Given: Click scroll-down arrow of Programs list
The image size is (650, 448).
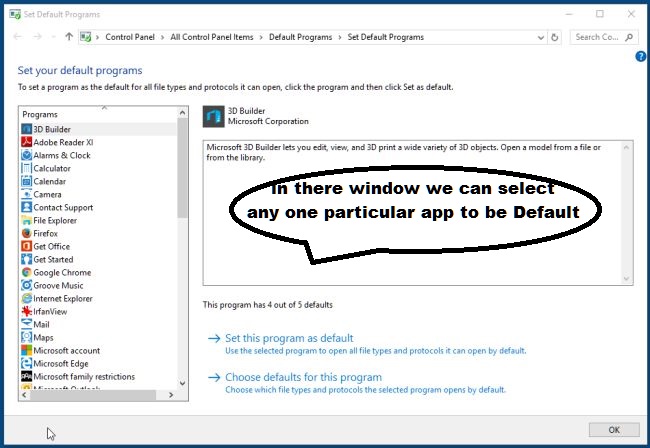Looking at the screenshot, I should [x=182, y=383].
